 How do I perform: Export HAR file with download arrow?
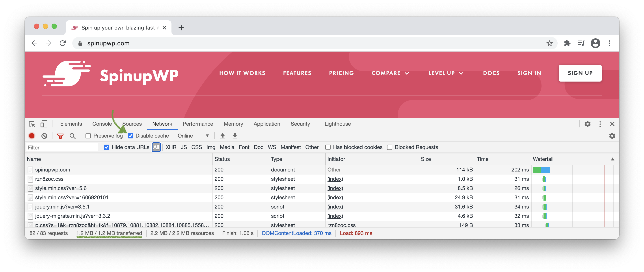coord(235,136)
